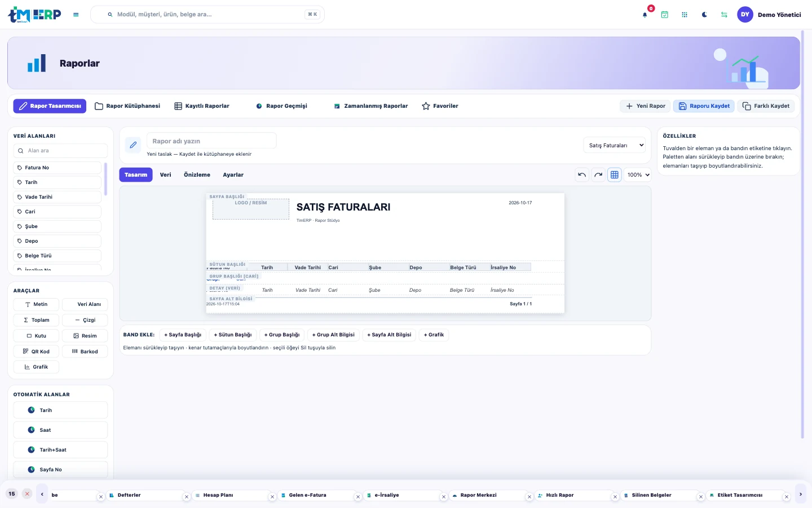Select the Grafik chart tool in Araçlar
Screen dimensions: 812x508
coord(36,367)
